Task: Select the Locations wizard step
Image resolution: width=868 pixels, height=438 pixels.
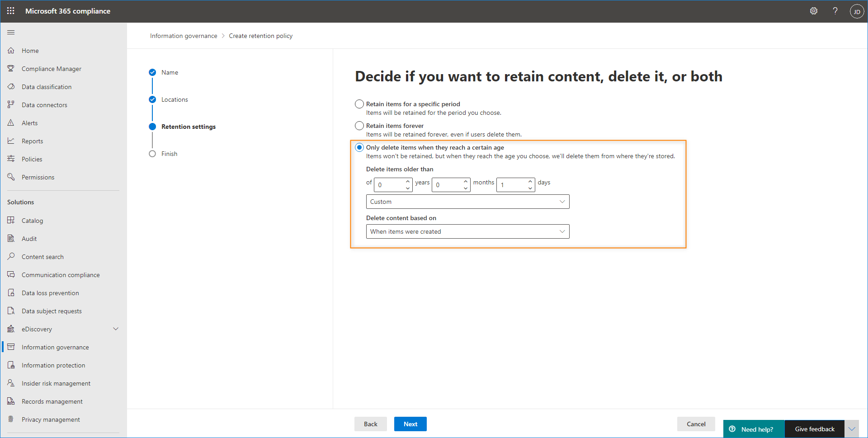Action: pyautogui.click(x=175, y=99)
